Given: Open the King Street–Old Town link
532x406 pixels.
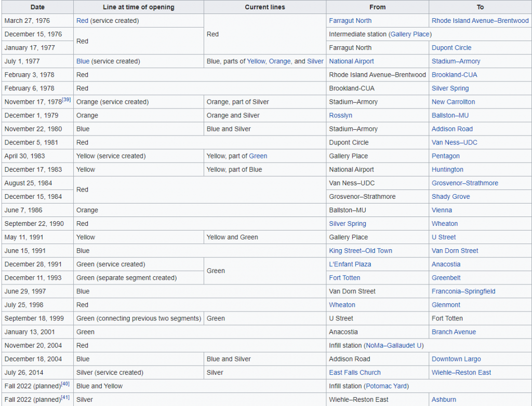Looking at the screenshot, I should [361, 251].
